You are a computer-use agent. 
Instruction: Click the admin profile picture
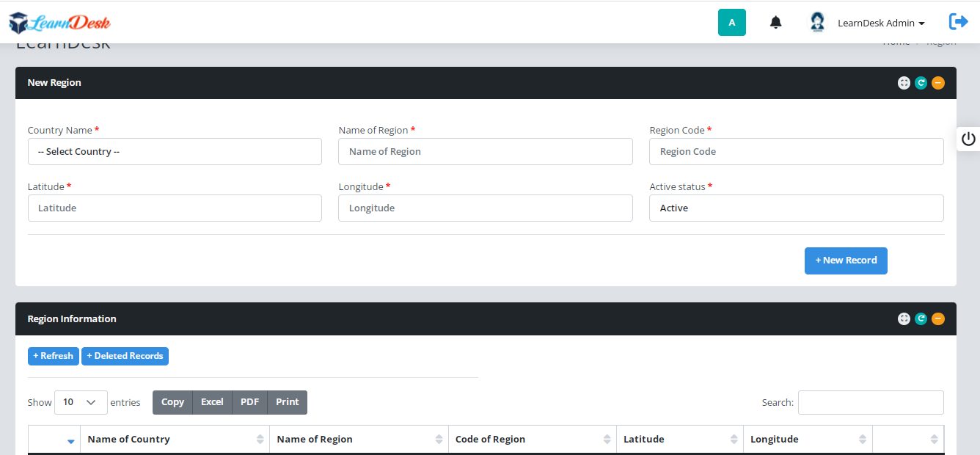pyautogui.click(x=817, y=22)
